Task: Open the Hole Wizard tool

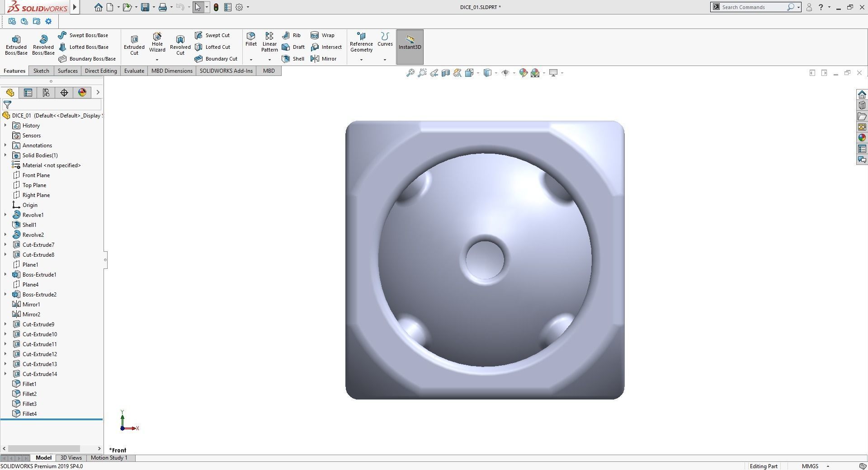Action: [x=157, y=42]
